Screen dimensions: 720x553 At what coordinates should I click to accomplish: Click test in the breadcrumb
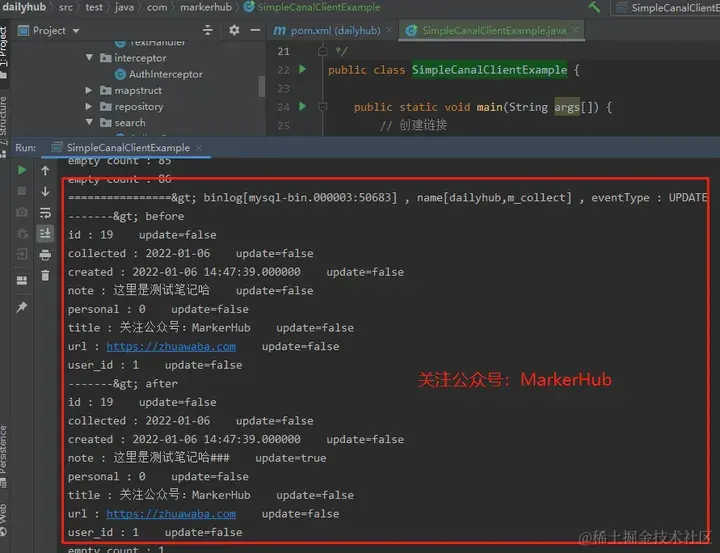(x=94, y=7)
